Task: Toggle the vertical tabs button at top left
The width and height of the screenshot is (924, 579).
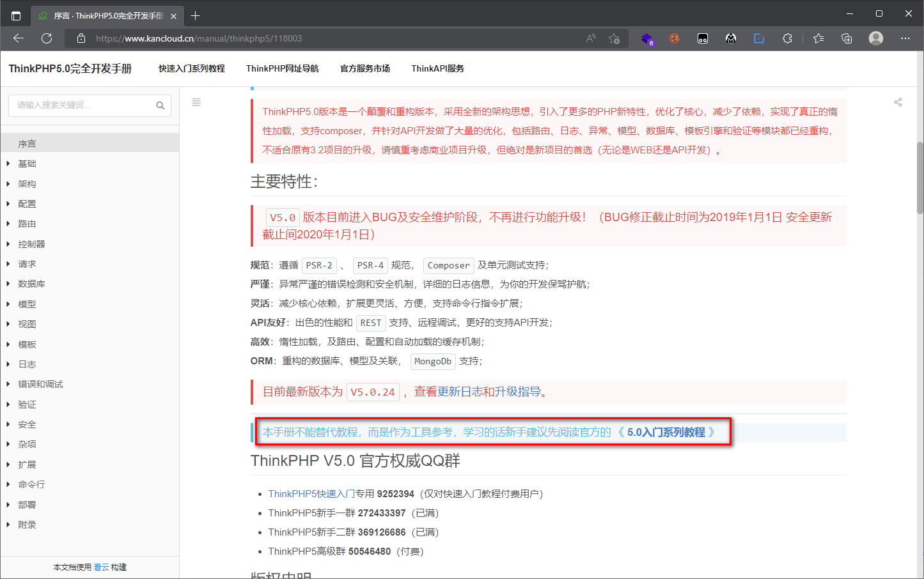Action: (15, 15)
